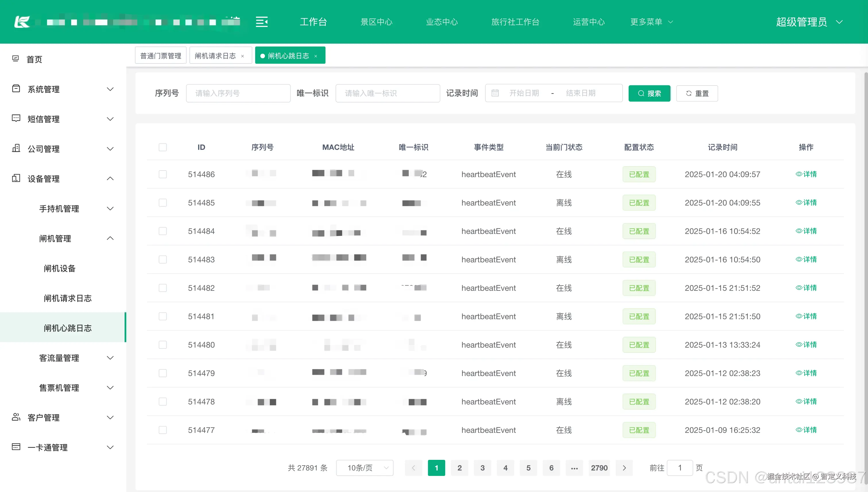Click the SMS management message icon
The width and height of the screenshot is (868, 492).
pyautogui.click(x=16, y=118)
